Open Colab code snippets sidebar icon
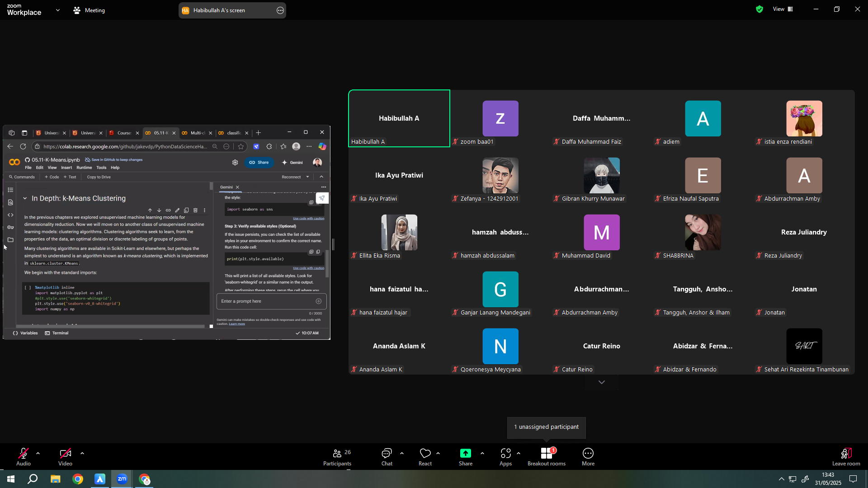Screen dimensions: 868x488 pos(10,215)
